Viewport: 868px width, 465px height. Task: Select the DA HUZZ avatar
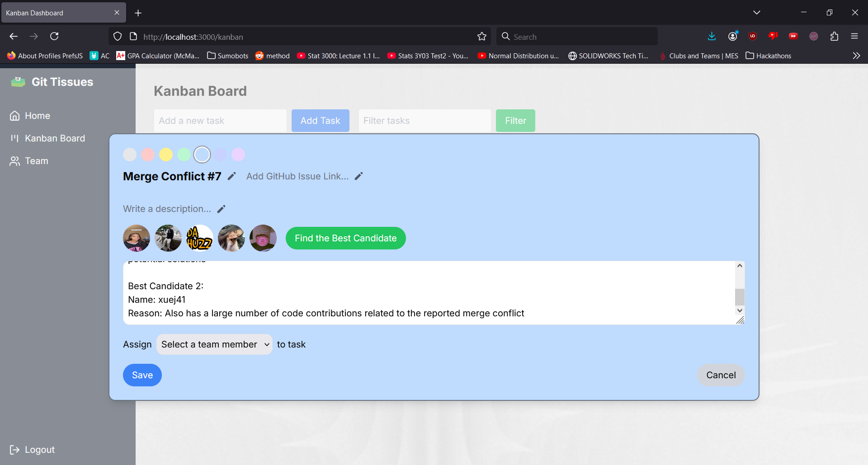[x=200, y=238]
